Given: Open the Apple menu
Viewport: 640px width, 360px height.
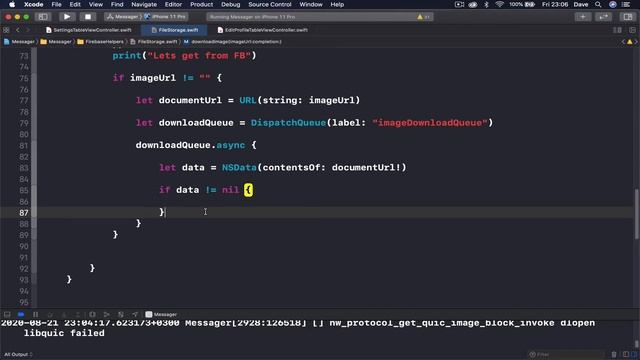Looking at the screenshot, I should coord(12,4).
